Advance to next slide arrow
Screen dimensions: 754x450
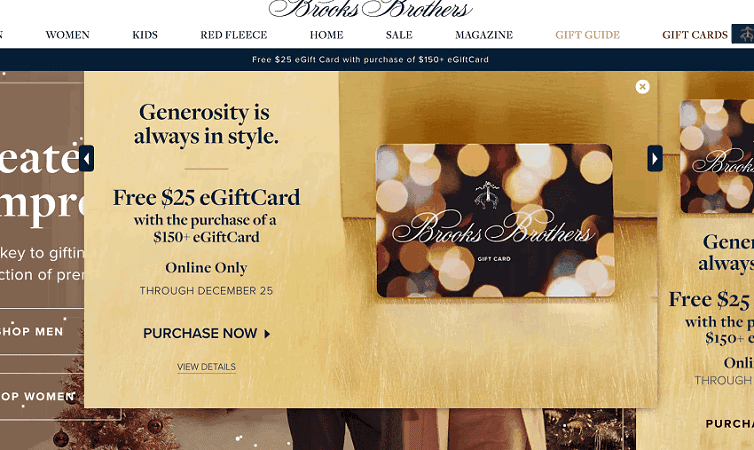(x=655, y=158)
